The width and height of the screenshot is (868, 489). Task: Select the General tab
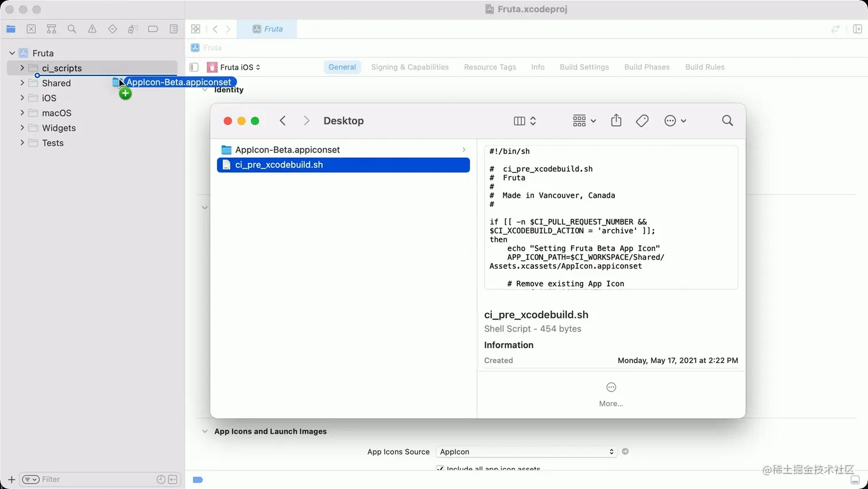coord(342,67)
